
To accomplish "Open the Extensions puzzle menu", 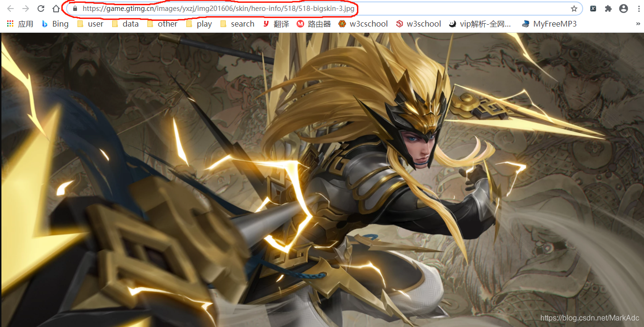I will [x=608, y=9].
